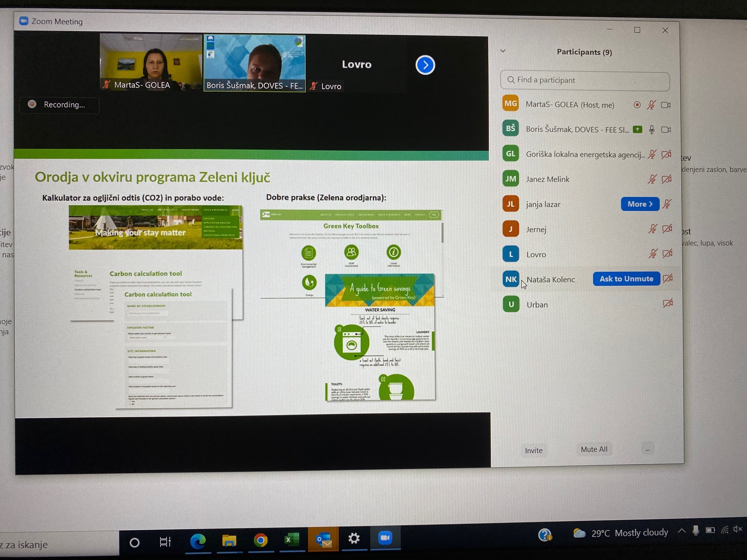Open Zoom app in taskbar

pyautogui.click(x=385, y=538)
